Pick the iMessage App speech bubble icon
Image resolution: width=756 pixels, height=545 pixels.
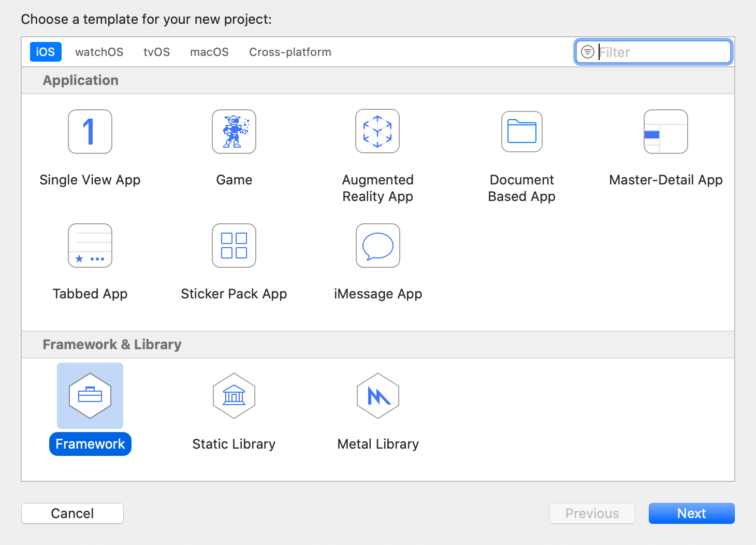tap(378, 246)
